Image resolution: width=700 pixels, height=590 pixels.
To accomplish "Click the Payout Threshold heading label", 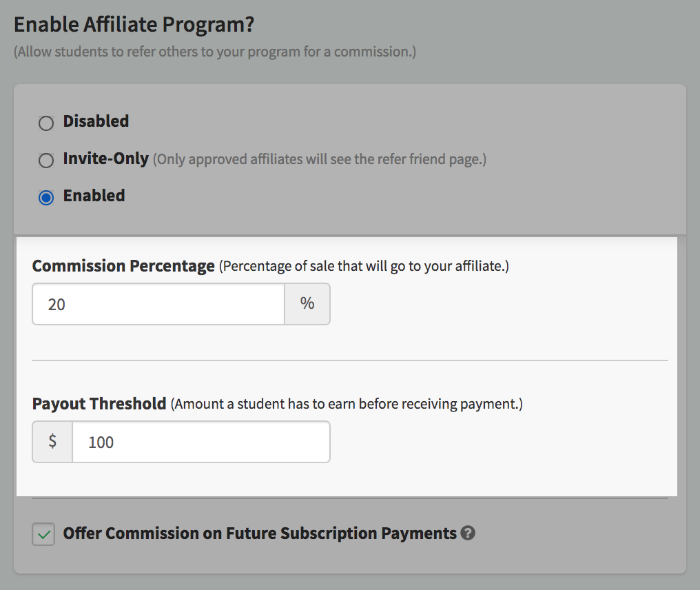I will click(99, 404).
